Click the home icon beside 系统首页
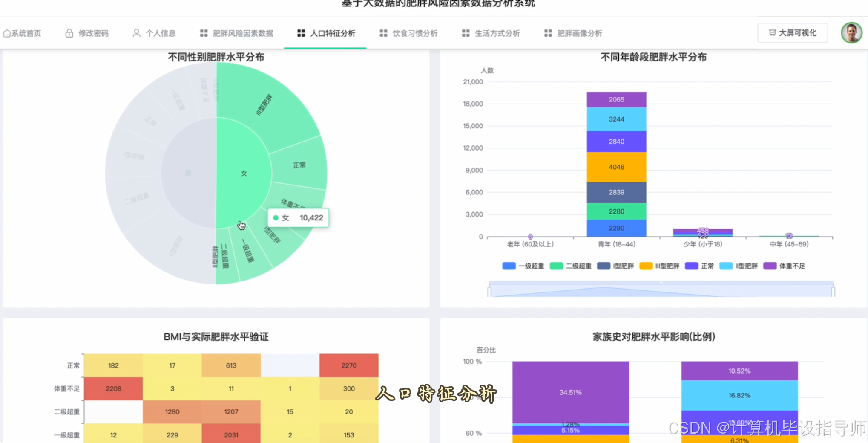 7,33
